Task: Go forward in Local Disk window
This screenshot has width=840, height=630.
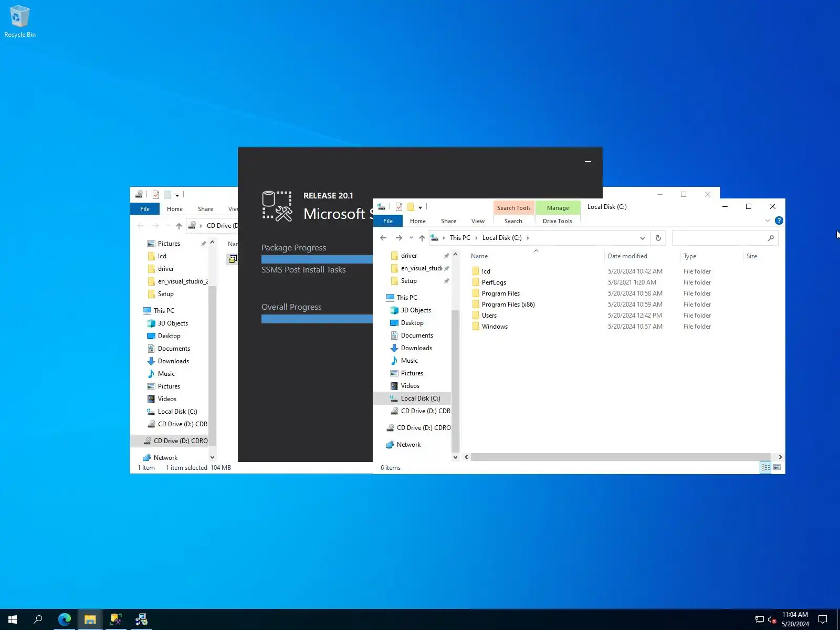Action: point(399,238)
